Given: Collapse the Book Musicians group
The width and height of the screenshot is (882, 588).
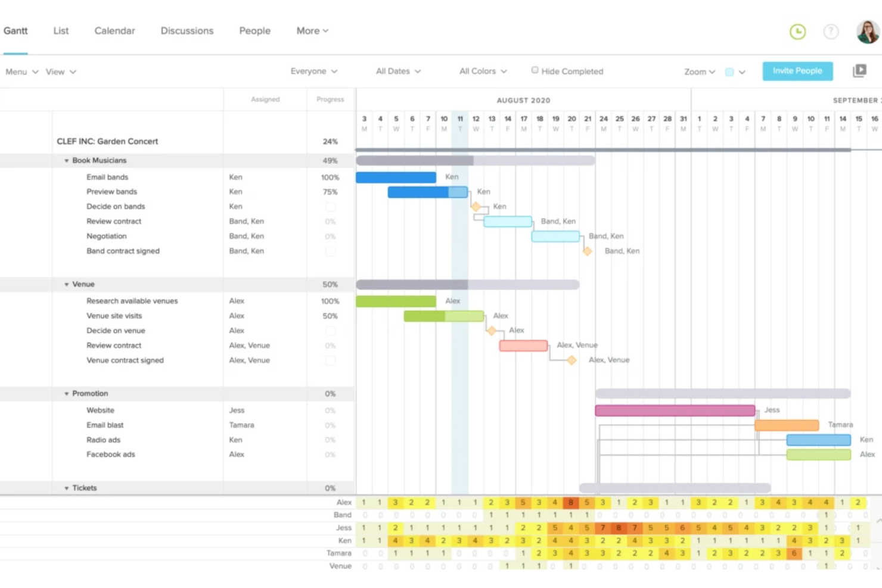Looking at the screenshot, I should tap(67, 161).
